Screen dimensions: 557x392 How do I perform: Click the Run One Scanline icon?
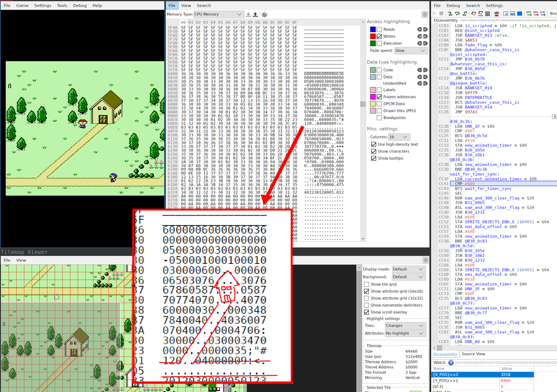[x=512, y=13]
